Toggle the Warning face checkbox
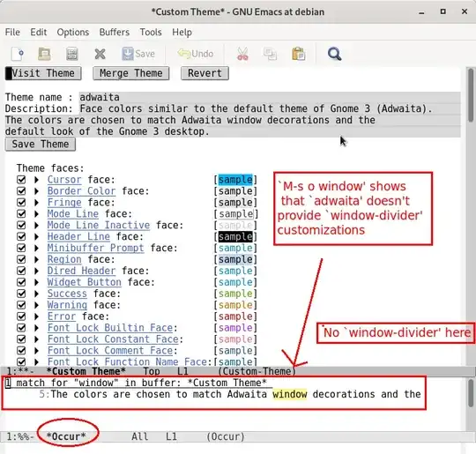This screenshot has height=454, width=476. click(21, 305)
